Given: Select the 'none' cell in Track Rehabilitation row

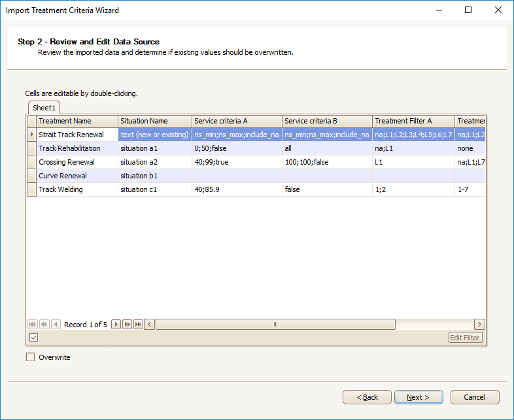Looking at the screenshot, I should click(x=470, y=148).
